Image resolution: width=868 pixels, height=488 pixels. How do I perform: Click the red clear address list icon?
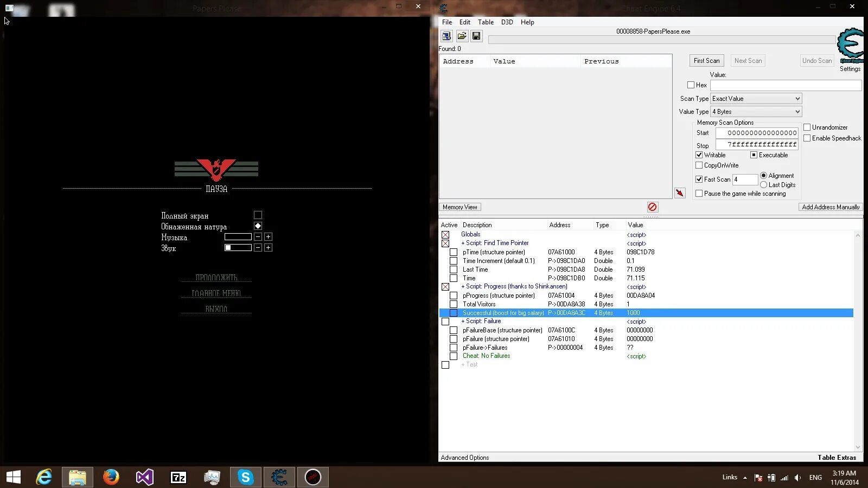pyautogui.click(x=653, y=207)
